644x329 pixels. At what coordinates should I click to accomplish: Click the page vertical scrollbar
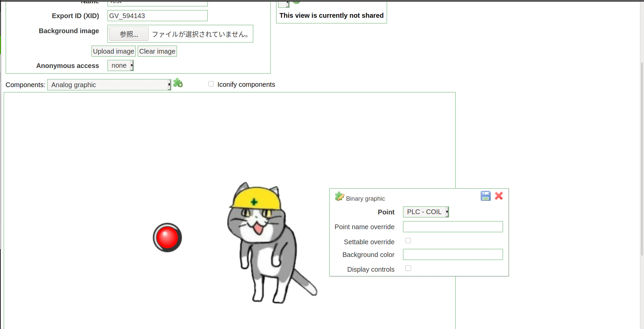[642, 159]
